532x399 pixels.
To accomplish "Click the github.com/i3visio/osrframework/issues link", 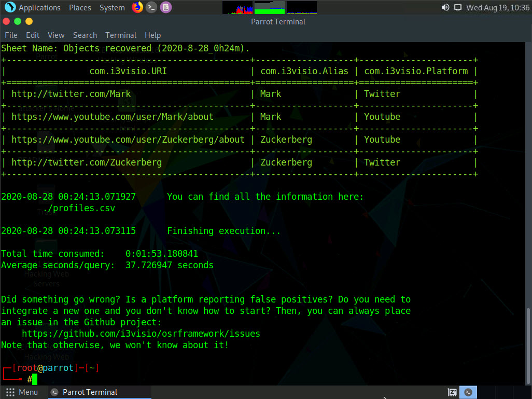I will (x=141, y=334).
